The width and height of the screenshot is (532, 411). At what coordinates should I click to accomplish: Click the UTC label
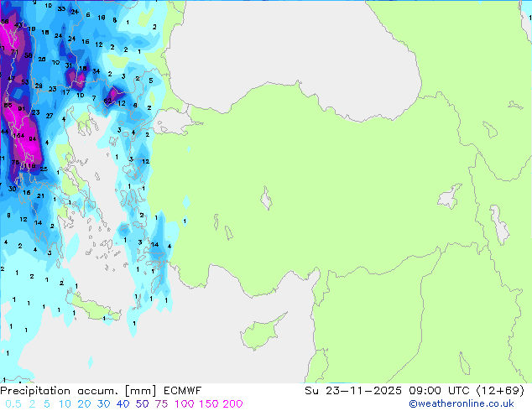459,391
